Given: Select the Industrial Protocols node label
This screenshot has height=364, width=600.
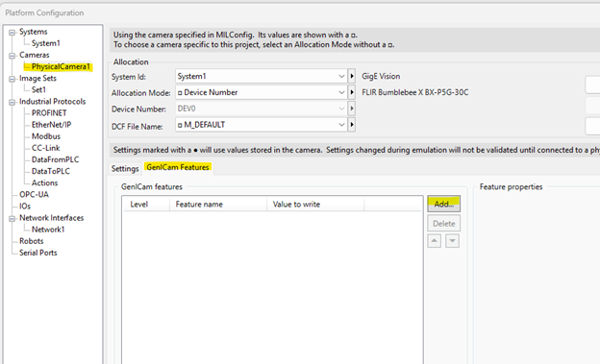Looking at the screenshot, I should click(53, 101).
